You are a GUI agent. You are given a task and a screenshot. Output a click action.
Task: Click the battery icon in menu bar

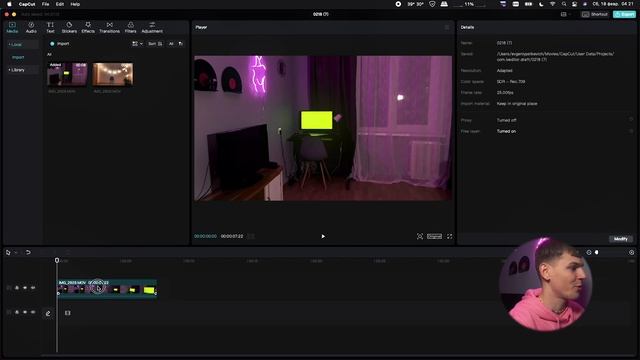click(528, 4)
